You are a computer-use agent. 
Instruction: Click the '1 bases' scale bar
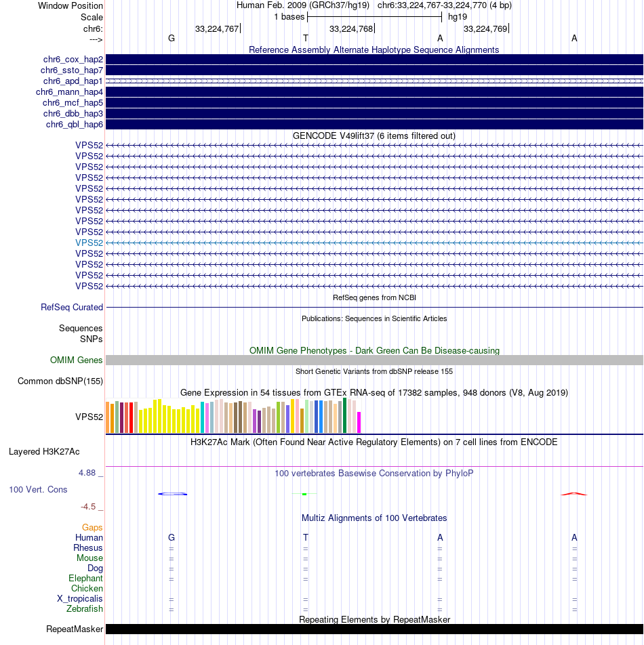click(x=374, y=17)
